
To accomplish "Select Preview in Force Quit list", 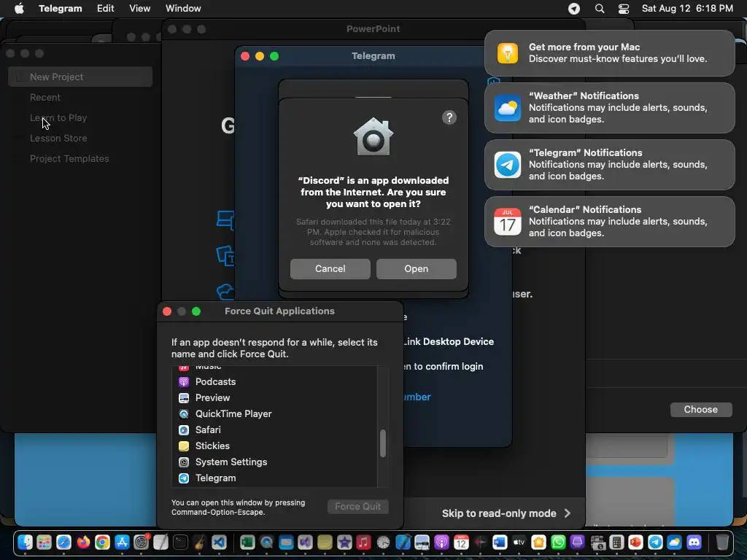I will click(274, 397).
